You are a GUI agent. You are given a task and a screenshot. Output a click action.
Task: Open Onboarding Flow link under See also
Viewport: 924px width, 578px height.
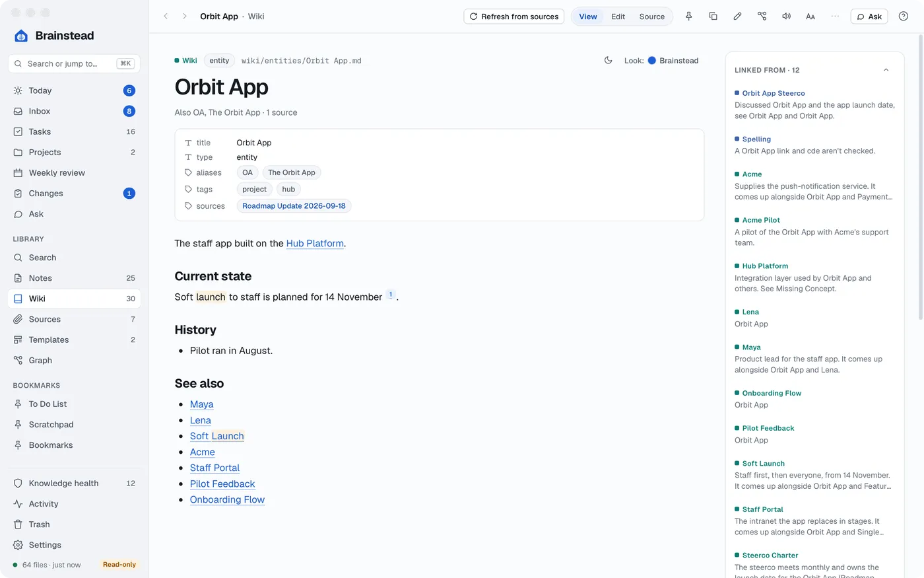[x=227, y=499]
